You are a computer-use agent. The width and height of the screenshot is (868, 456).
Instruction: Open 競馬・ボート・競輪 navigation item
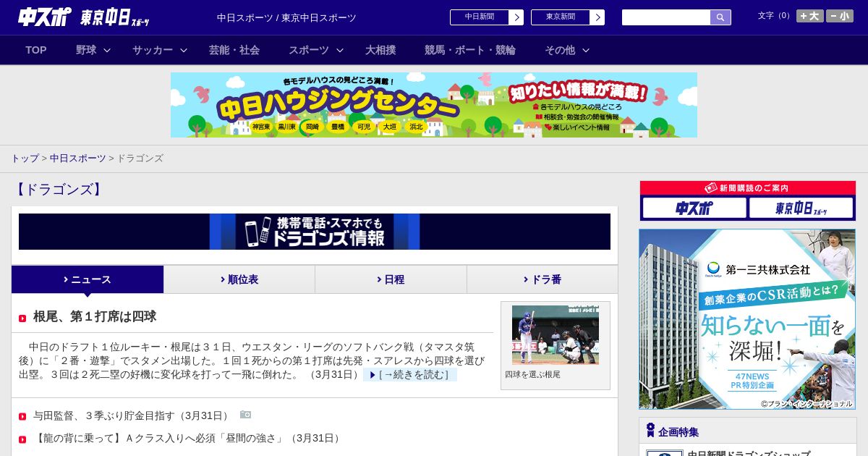[470, 50]
